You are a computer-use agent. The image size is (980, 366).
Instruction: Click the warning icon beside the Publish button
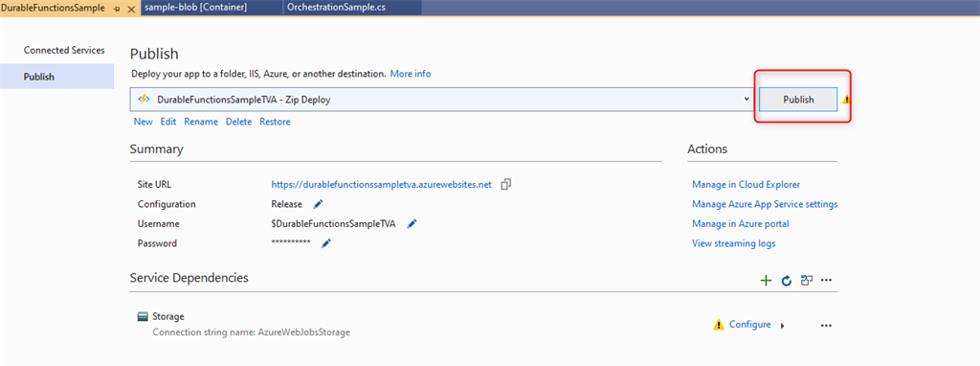point(847,99)
